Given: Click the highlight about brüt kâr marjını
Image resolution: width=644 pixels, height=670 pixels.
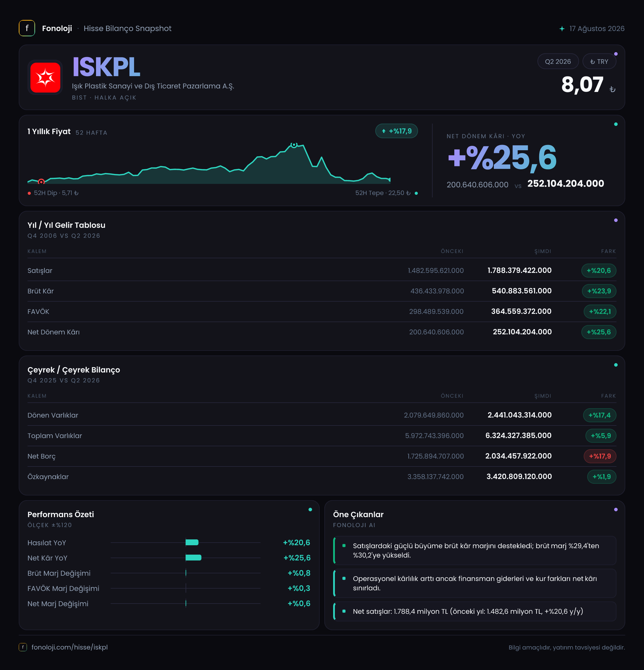Looking at the screenshot, I should (475, 550).
